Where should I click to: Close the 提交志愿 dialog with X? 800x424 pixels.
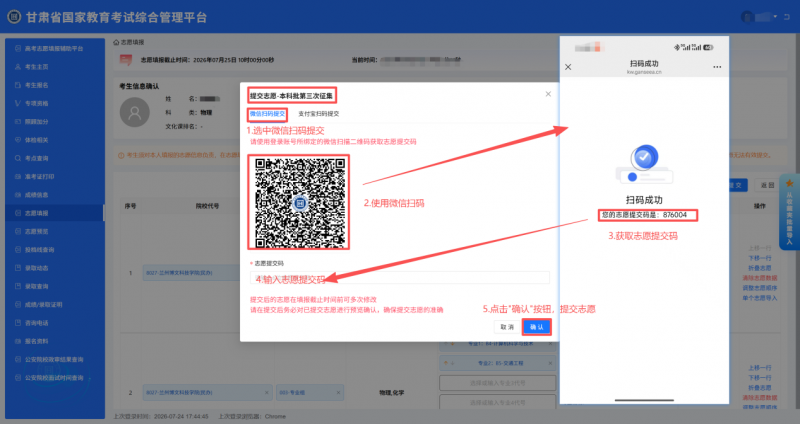click(548, 94)
